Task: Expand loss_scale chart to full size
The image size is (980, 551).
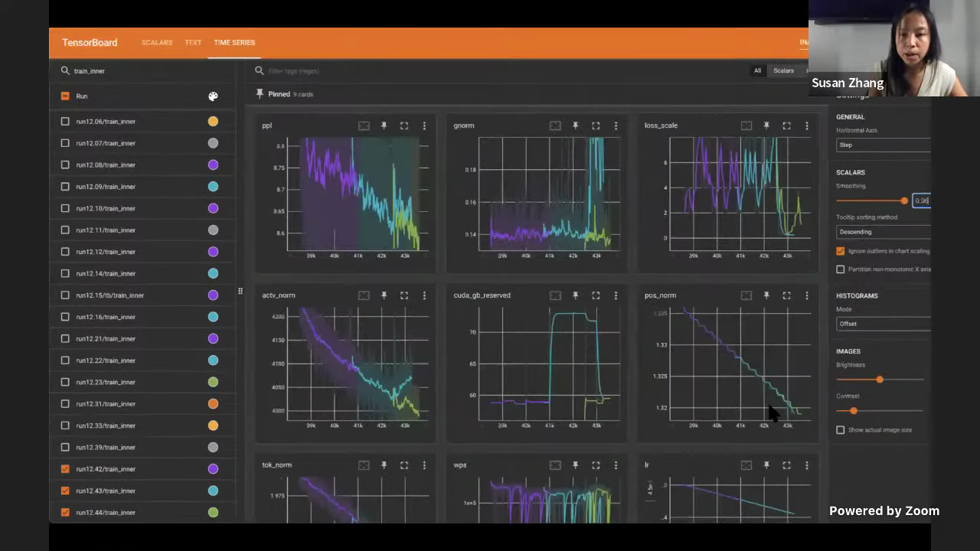Action: point(786,126)
